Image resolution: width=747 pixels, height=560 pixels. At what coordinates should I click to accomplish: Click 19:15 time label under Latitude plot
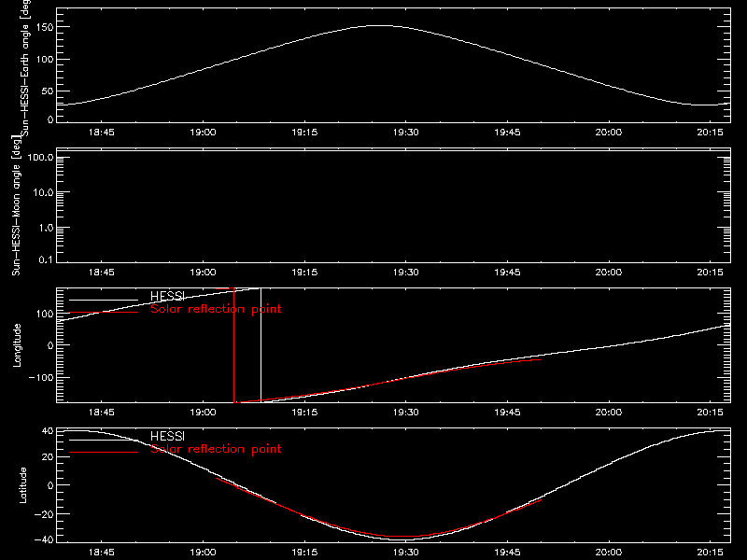[x=304, y=553]
